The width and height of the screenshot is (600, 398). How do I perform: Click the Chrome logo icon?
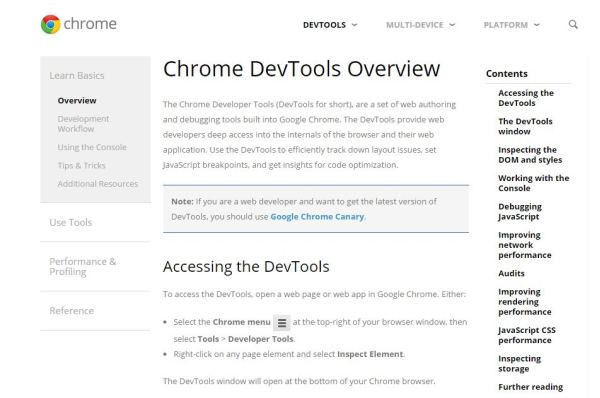[x=51, y=24]
